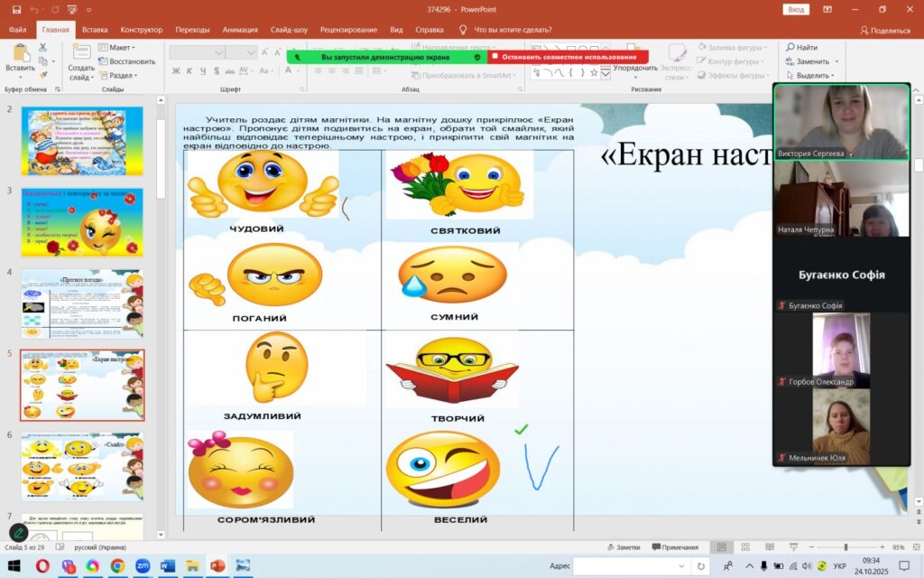Open the Zoom app icon in the taskbar
This screenshot has height=578, width=924.
[143, 566]
